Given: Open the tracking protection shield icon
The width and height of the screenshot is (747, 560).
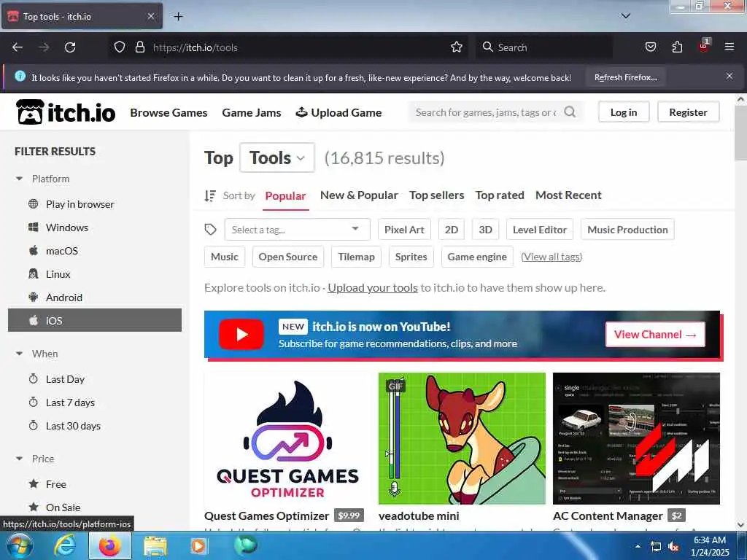Looking at the screenshot, I should click(x=120, y=47).
